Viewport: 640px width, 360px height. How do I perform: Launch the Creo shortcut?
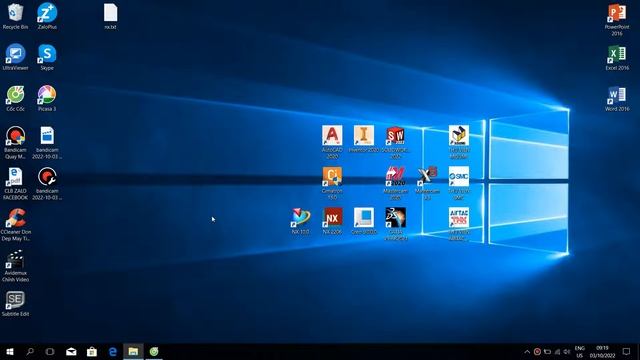click(x=364, y=221)
